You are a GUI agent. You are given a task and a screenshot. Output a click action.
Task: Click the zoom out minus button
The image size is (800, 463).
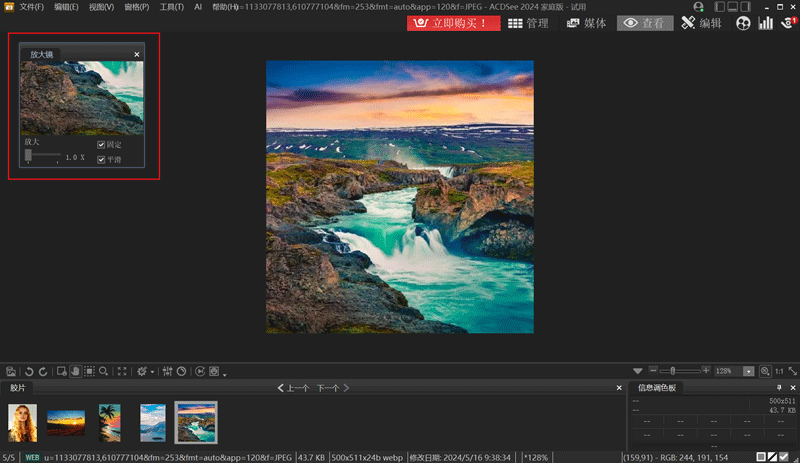coord(653,370)
